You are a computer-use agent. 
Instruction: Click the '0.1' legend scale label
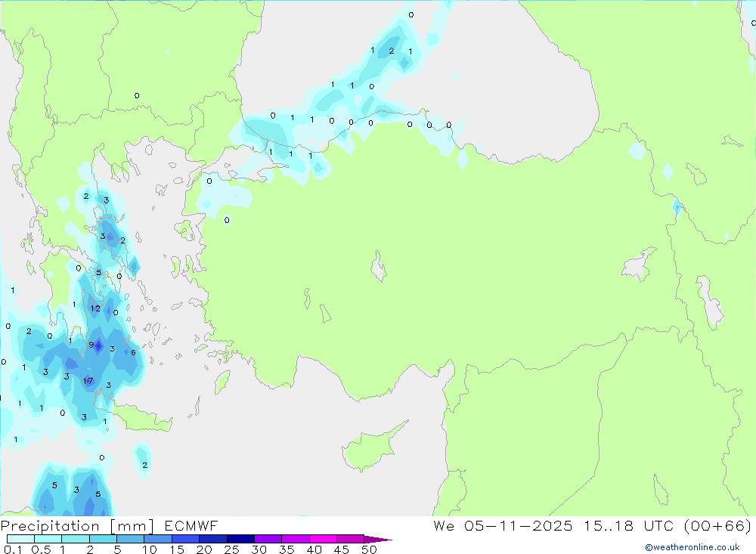(13, 549)
